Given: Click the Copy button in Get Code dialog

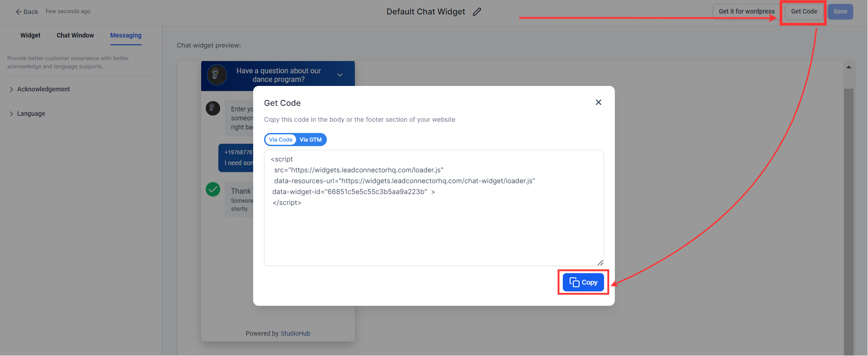Looking at the screenshot, I should 583,282.
